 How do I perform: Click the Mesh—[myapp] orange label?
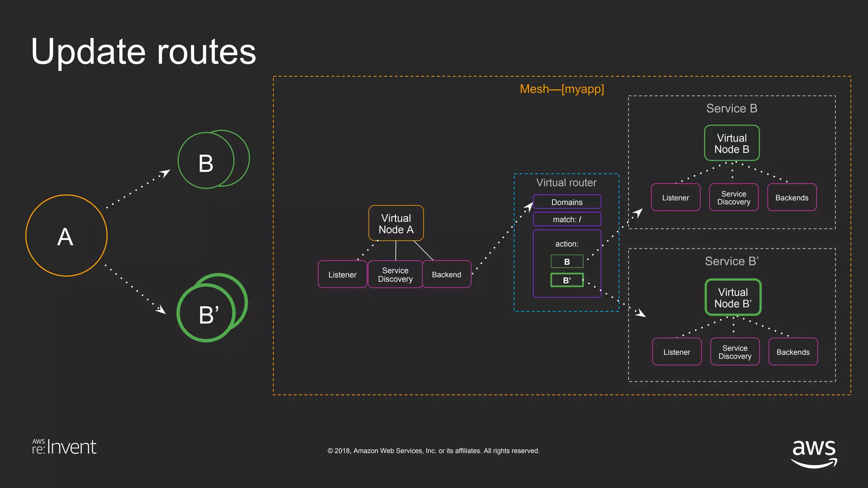562,89
